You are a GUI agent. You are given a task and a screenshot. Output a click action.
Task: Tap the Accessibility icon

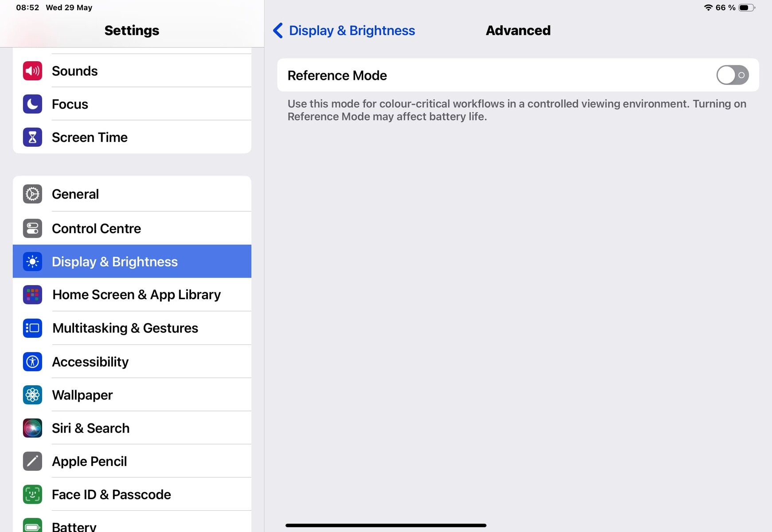pyautogui.click(x=32, y=362)
